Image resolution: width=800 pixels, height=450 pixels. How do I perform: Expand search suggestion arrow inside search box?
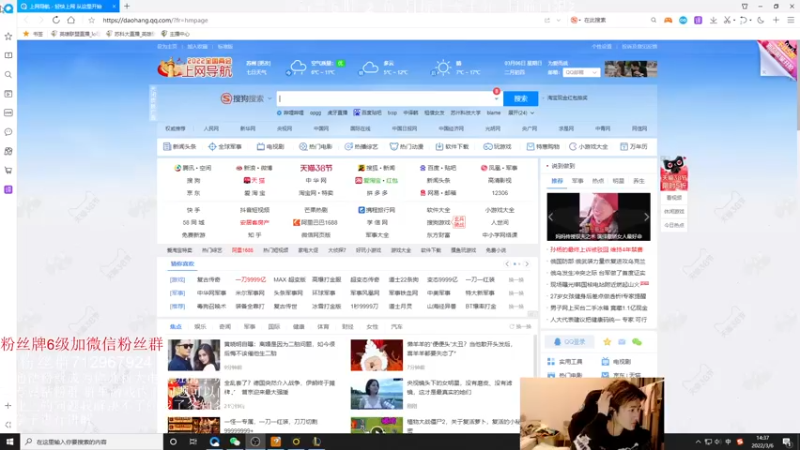[x=497, y=98]
